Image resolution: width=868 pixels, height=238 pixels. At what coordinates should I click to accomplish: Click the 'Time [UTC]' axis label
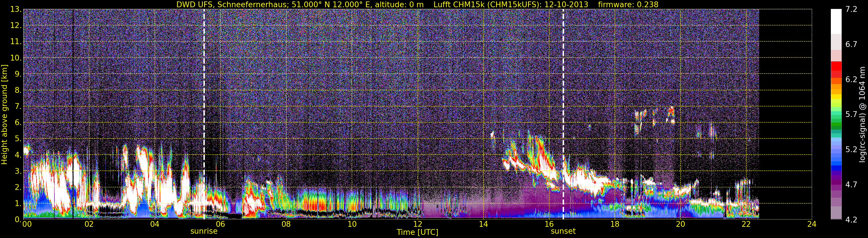pyautogui.click(x=417, y=232)
